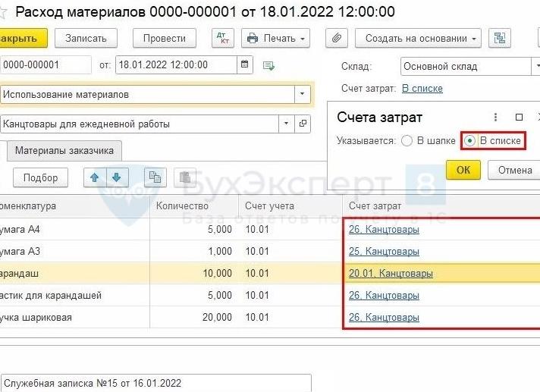Confirm with the OK button

(463, 170)
